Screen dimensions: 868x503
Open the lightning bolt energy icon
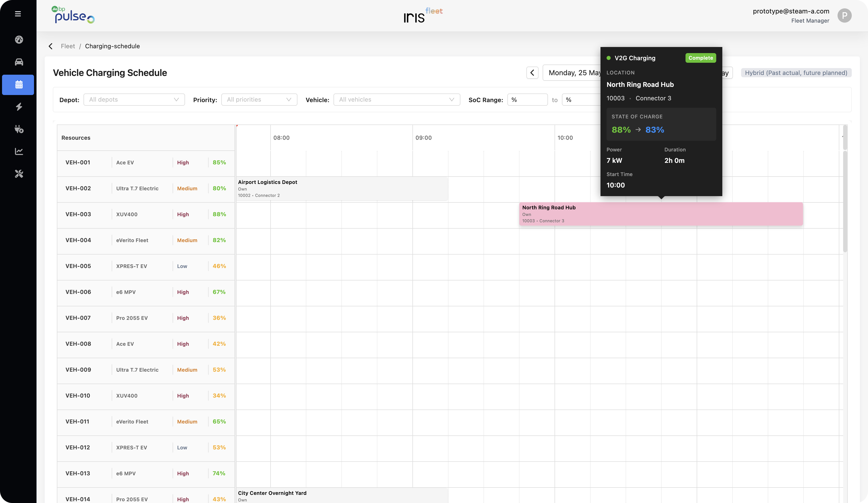[x=19, y=107]
